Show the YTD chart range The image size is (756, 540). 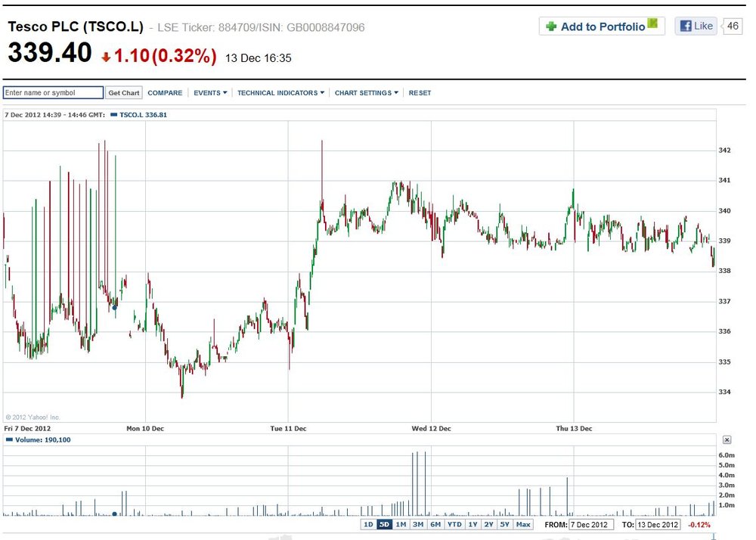(x=454, y=525)
